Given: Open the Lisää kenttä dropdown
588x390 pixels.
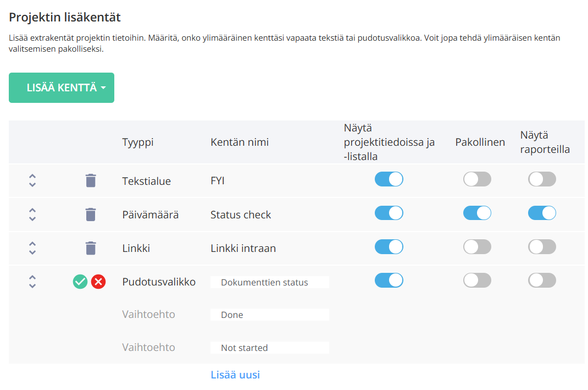Looking at the screenshot, I should point(62,87).
